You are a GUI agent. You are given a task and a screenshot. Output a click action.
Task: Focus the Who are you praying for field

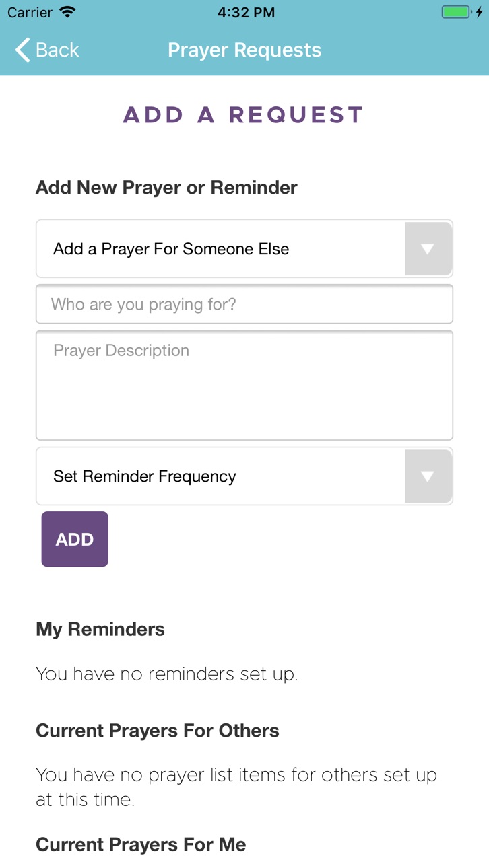click(x=244, y=304)
